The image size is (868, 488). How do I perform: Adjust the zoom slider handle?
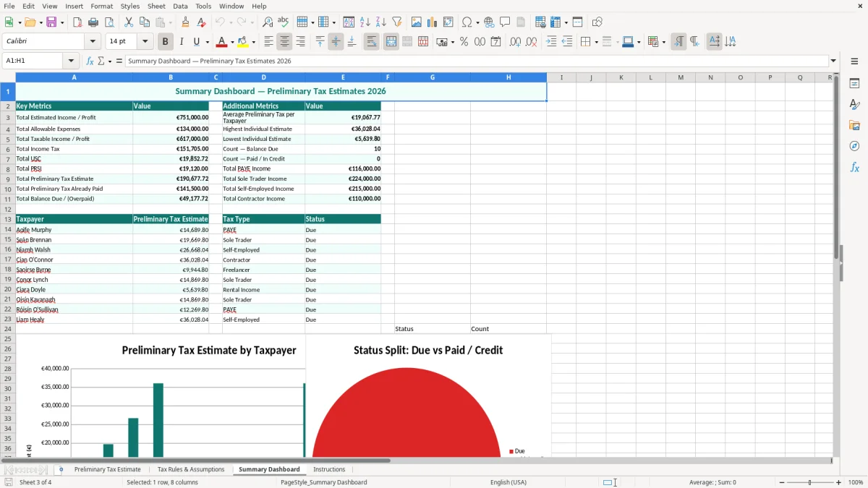[x=810, y=482]
